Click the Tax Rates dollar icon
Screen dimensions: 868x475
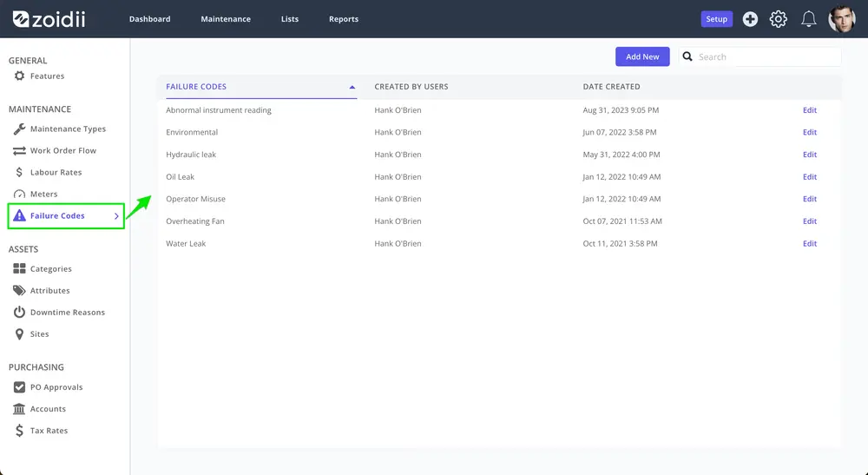[19, 430]
